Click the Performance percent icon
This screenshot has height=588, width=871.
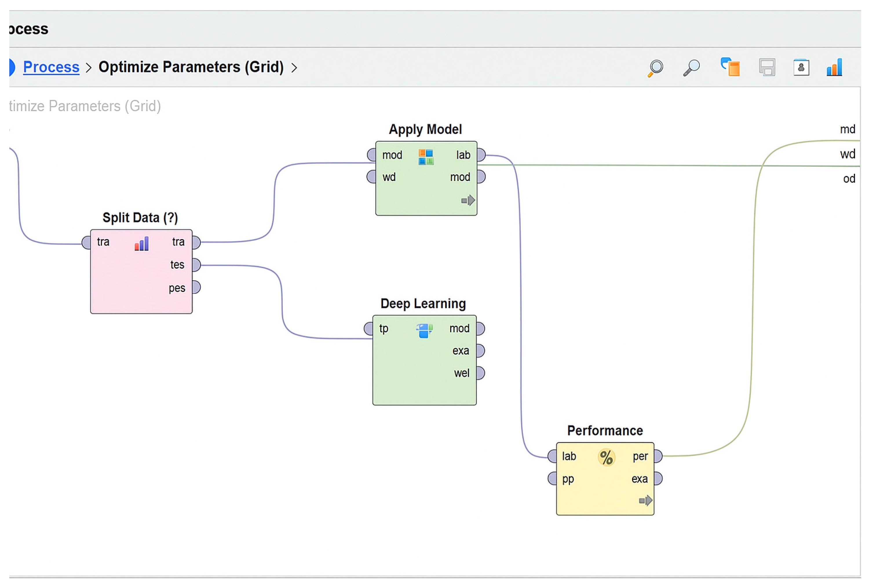click(x=606, y=457)
